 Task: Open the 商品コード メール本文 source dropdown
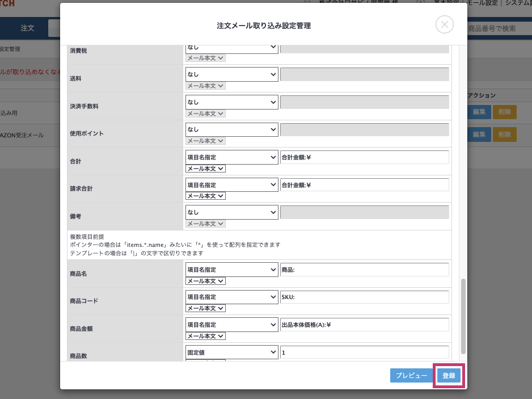(x=206, y=308)
